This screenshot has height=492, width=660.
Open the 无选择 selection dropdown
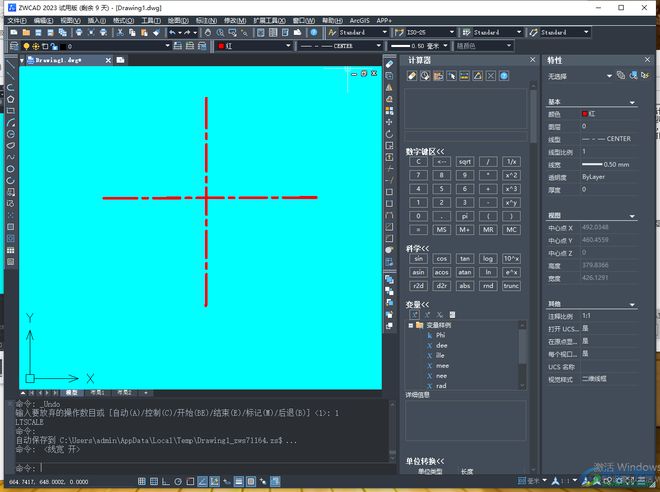pos(580,76)
